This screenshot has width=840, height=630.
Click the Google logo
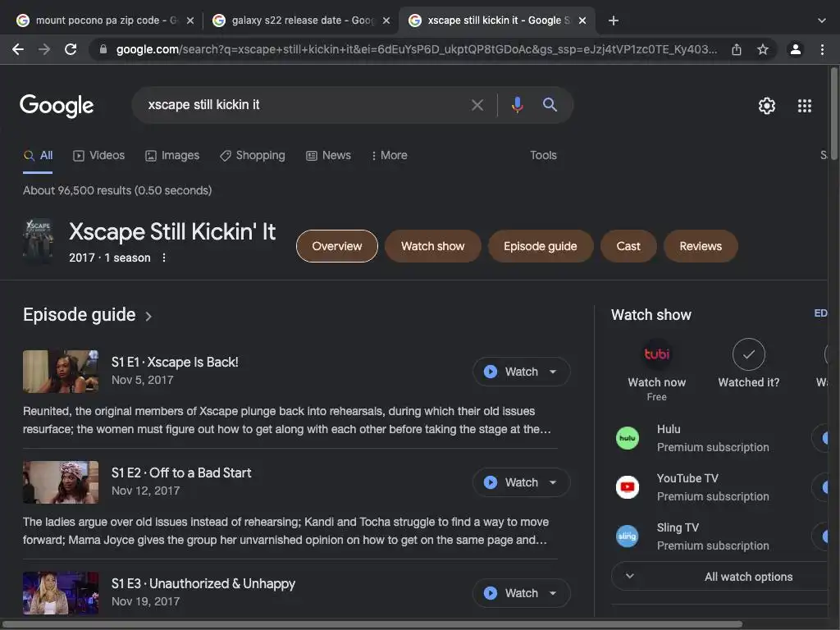pyautogui.click(x=57, y=106)
